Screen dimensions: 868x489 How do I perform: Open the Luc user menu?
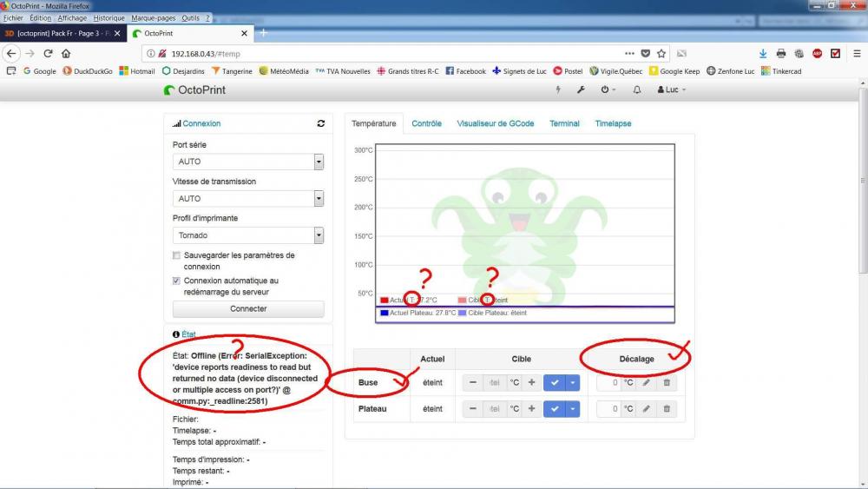click(x=672, y=89)
